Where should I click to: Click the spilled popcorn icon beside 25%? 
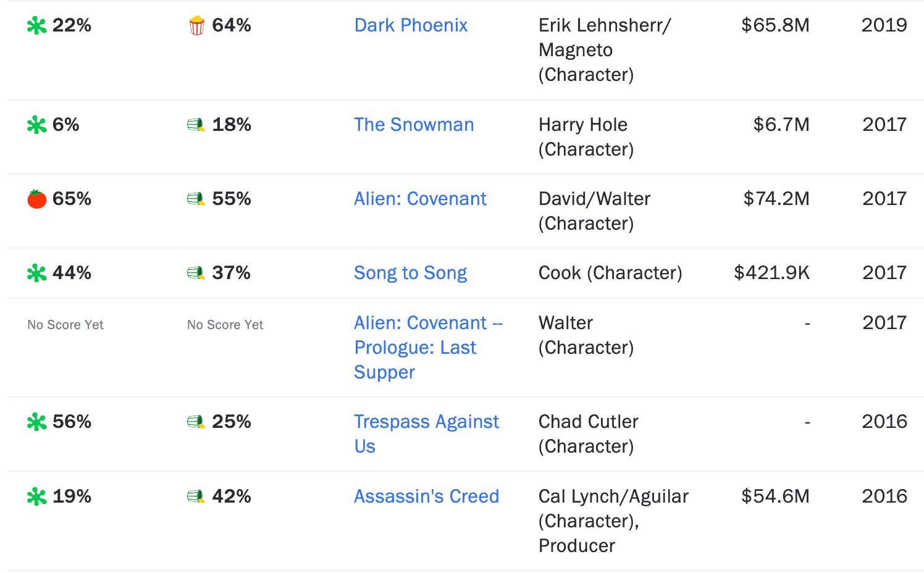click(x=196, y=422)
